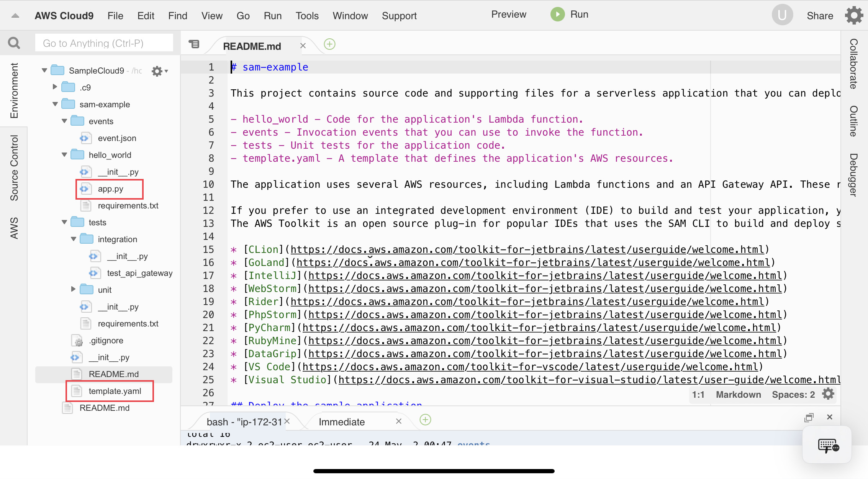
Task: Show the virtual keyboard using keyboard icon
Action: 827,445
